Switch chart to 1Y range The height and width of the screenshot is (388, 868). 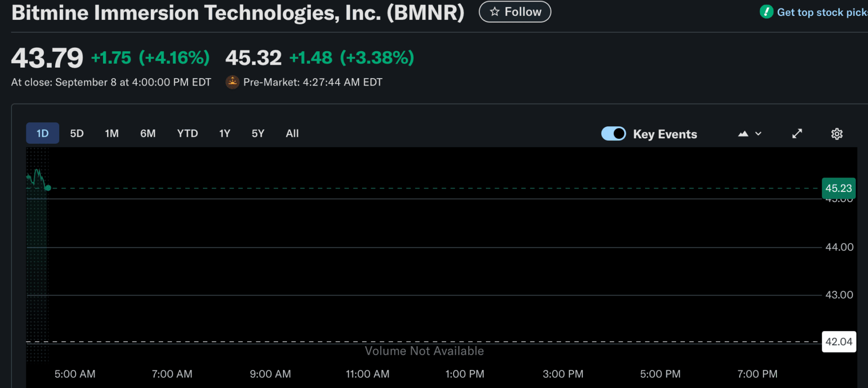click(x=225, y=133)
